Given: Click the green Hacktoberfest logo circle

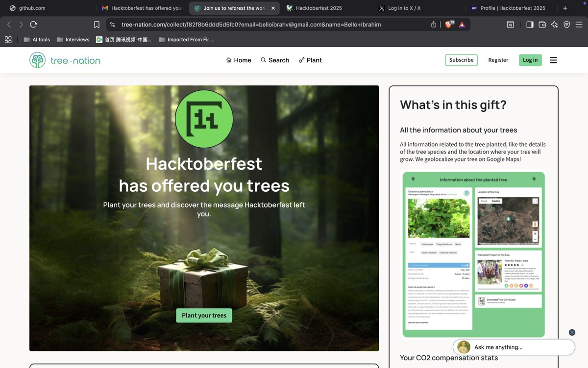Looking at the screenshot, I should pos(204,119).
